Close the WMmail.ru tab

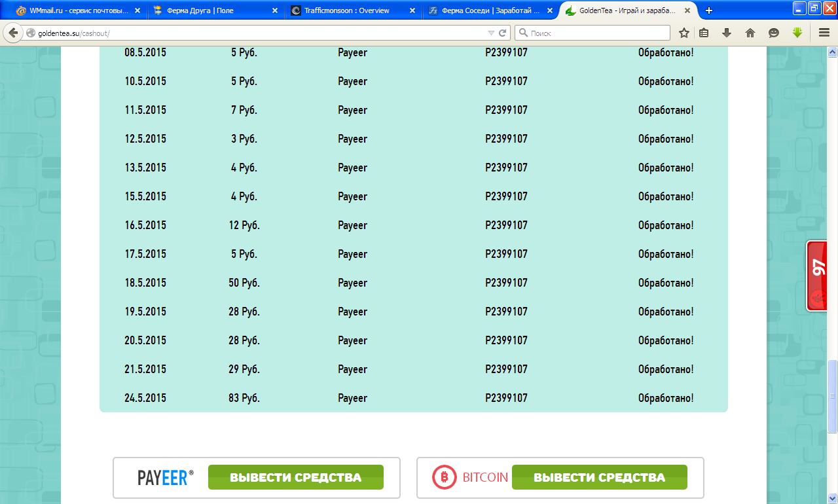pyautogui.click(x=137, y=10)
